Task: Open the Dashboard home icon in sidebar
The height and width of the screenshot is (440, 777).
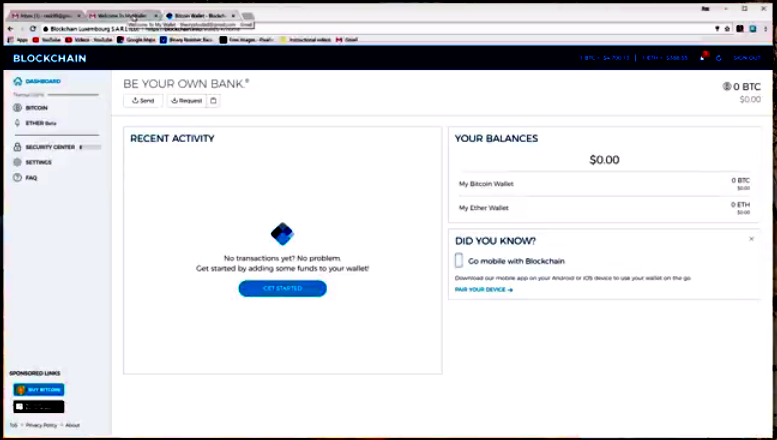Action: (18, 81)
